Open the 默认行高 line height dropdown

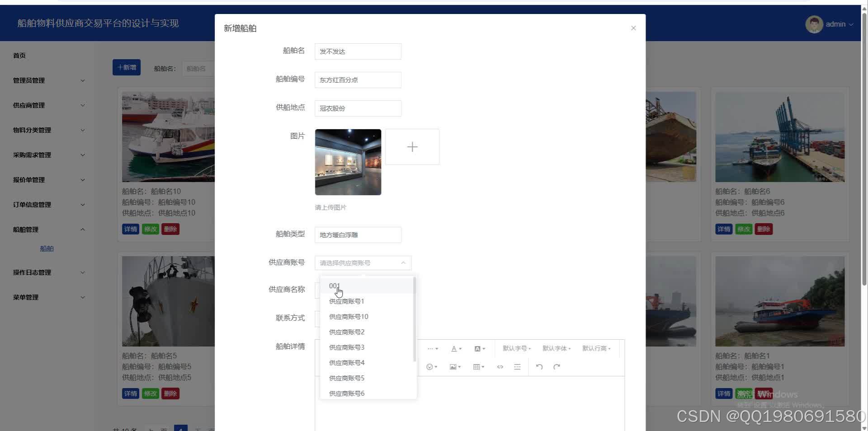pos(596,348)
